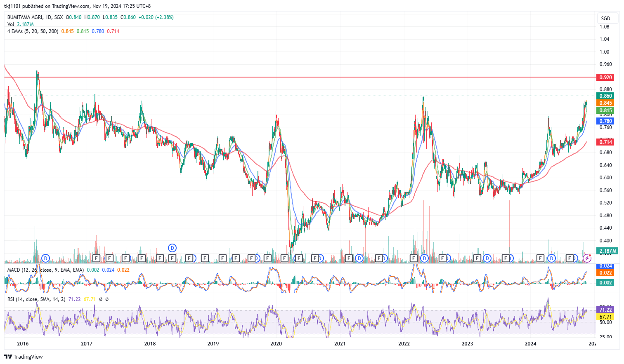Click the red 0.920 horizontal line label
Screen dimensions: 624x364
(605, 77)
